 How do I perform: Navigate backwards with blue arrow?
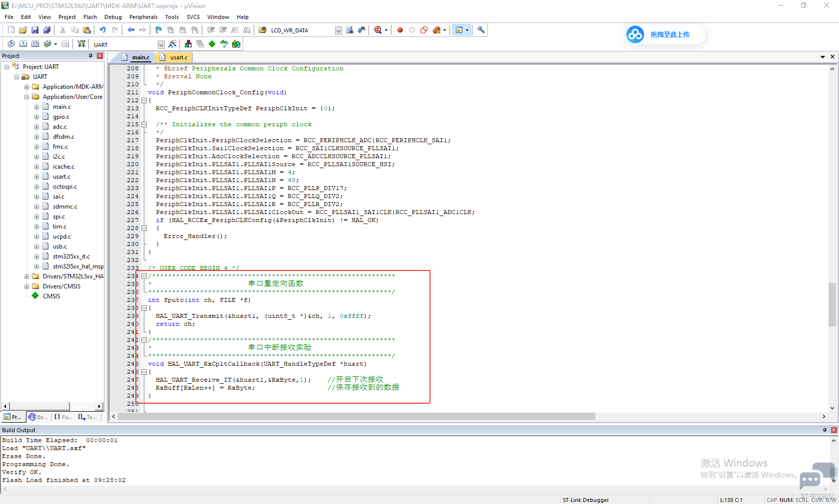click(131, 30)
